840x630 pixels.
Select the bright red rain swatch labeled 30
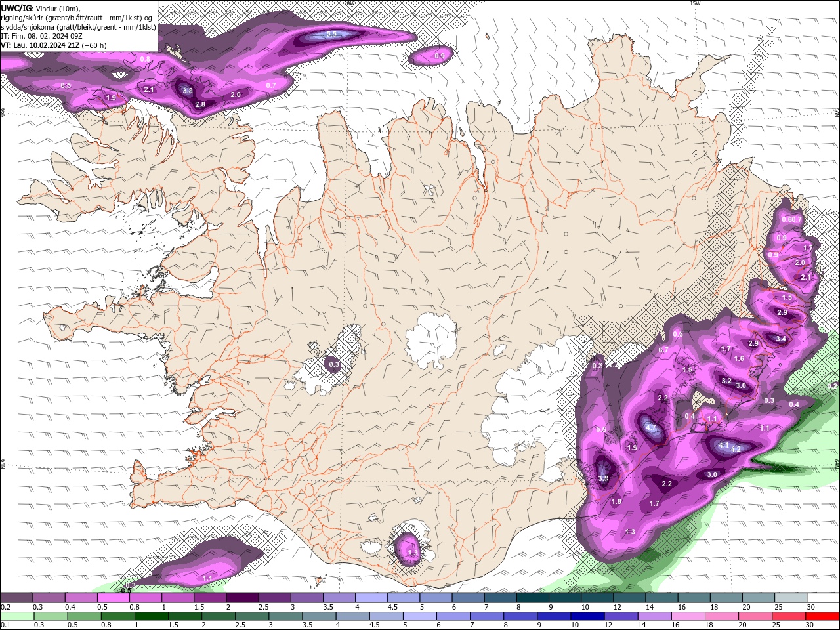tap(823, 616)
